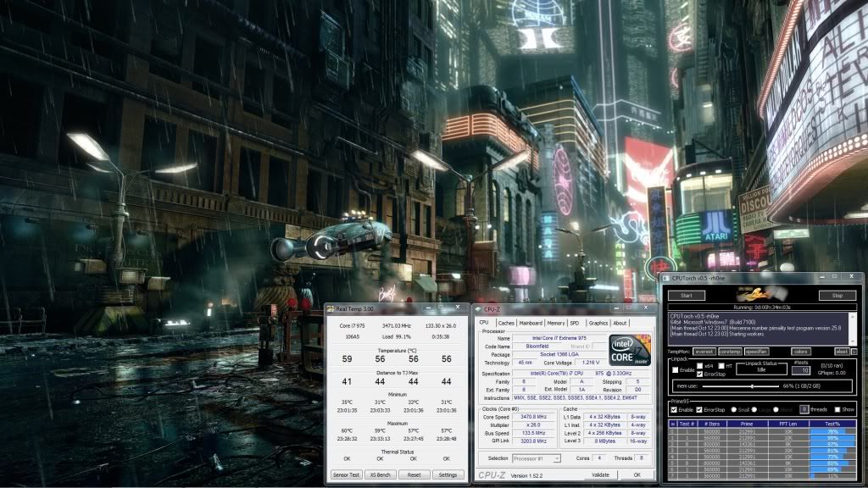Select the Prime95 Large radio button

(x=754, y=409)
